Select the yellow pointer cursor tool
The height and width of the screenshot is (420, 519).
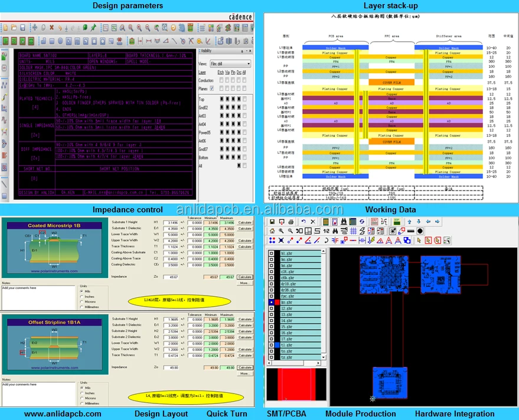tap(419, 241)
